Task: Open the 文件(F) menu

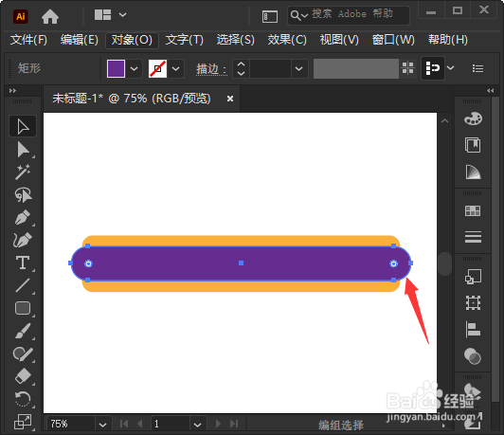Action: [x=28, y=40]
